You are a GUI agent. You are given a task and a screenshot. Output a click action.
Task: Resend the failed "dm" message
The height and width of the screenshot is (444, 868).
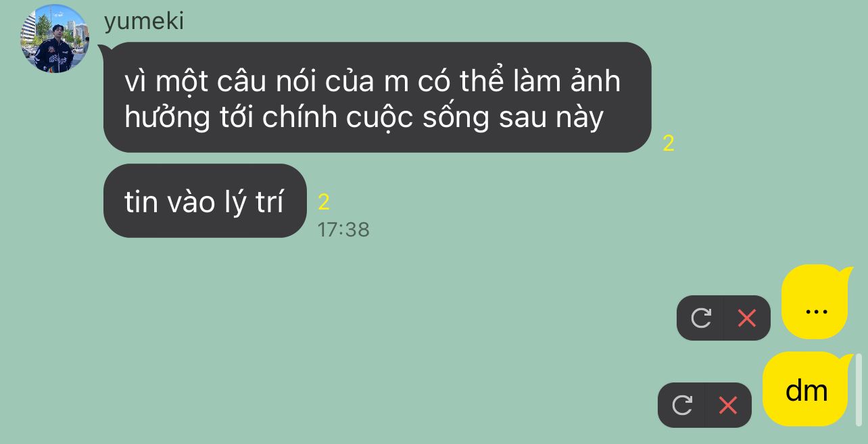(x=681, y=405)
